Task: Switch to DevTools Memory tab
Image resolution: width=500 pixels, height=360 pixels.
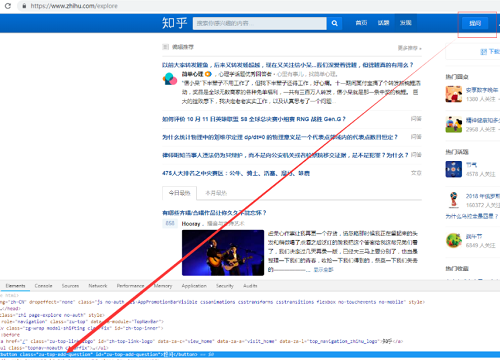Action: [x=163, y=286]
